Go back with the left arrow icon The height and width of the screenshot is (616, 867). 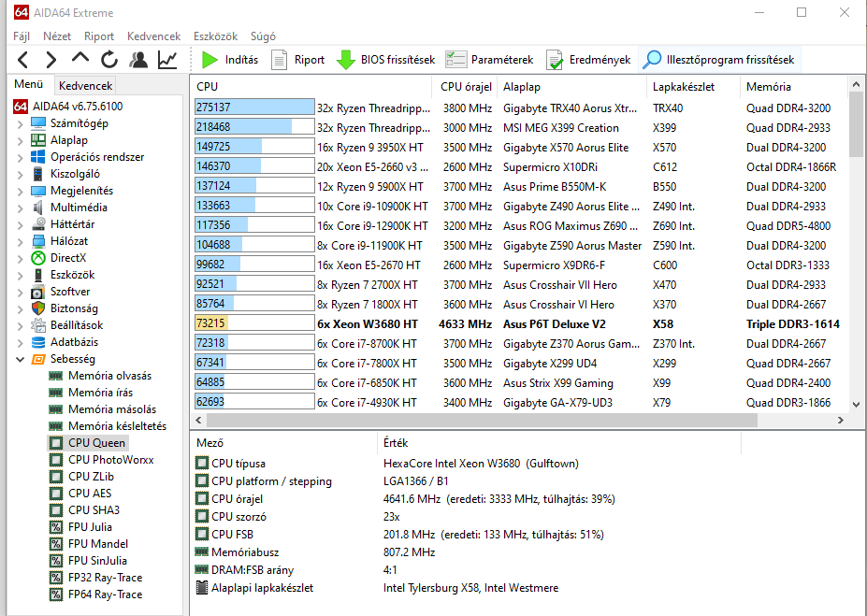(22, 60)
